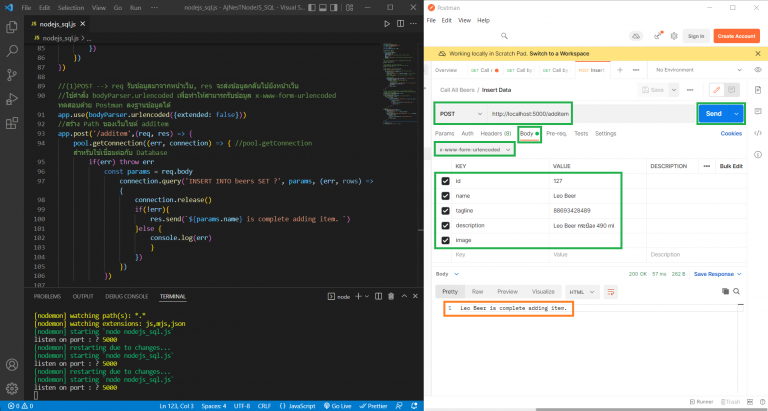Screen dimensions: 768x411
Task: Click the blue Send button
Action: 713,114
